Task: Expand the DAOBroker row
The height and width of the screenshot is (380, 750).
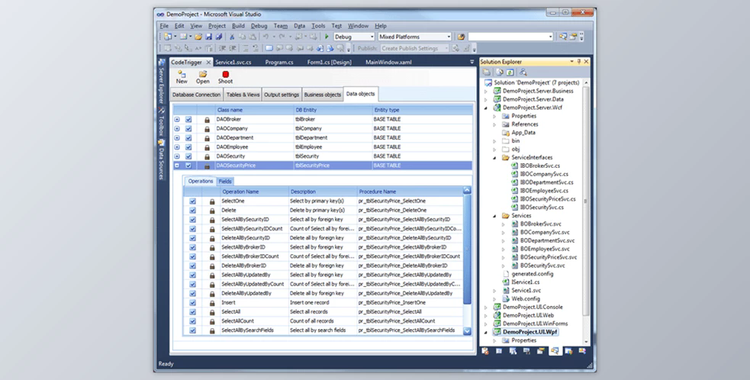Action: [x=177, y=120]
